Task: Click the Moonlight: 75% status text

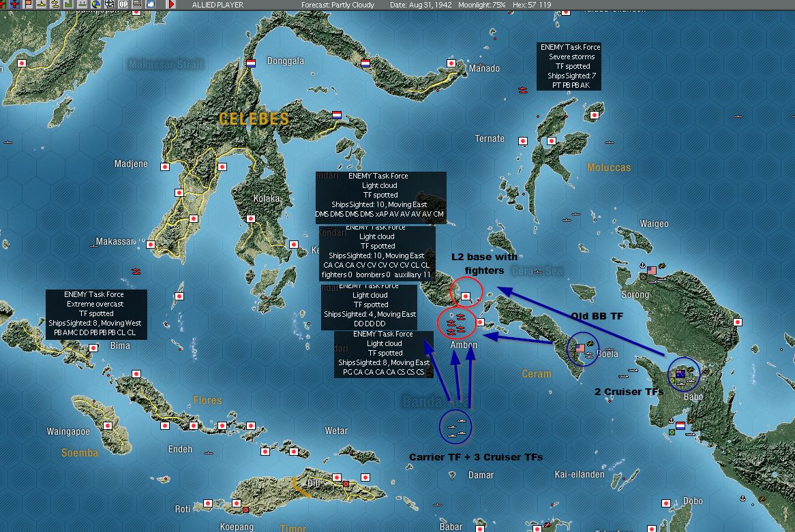Action: 481,5
